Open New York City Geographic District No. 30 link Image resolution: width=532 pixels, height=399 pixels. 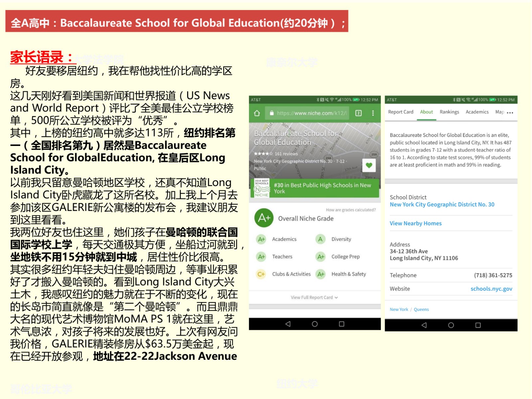click(442, 204)
